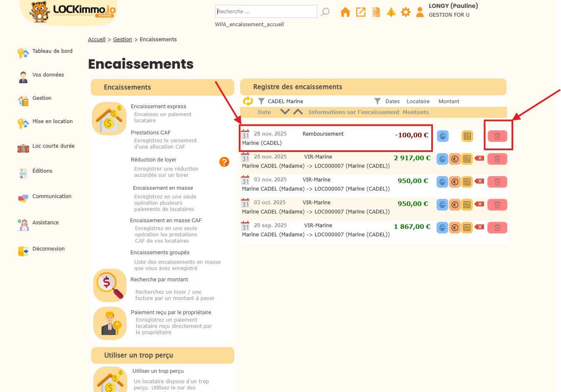Open settings gear in top toolbar

coord(405,12)
